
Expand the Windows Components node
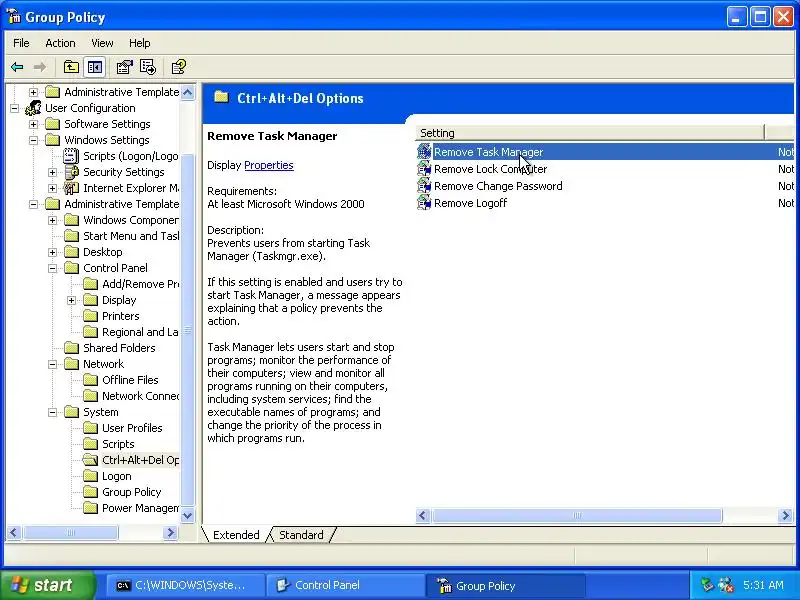point(53,220)
